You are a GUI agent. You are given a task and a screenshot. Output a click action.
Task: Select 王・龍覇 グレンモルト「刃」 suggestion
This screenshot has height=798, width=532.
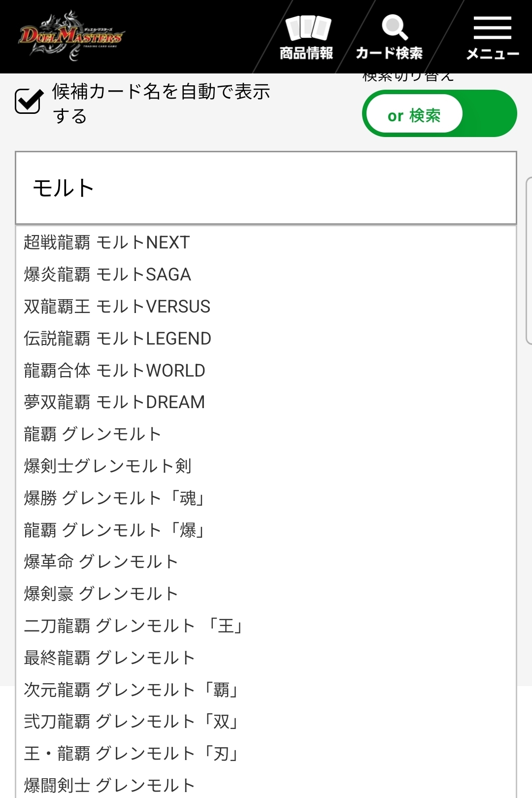[x=132, y=754]
